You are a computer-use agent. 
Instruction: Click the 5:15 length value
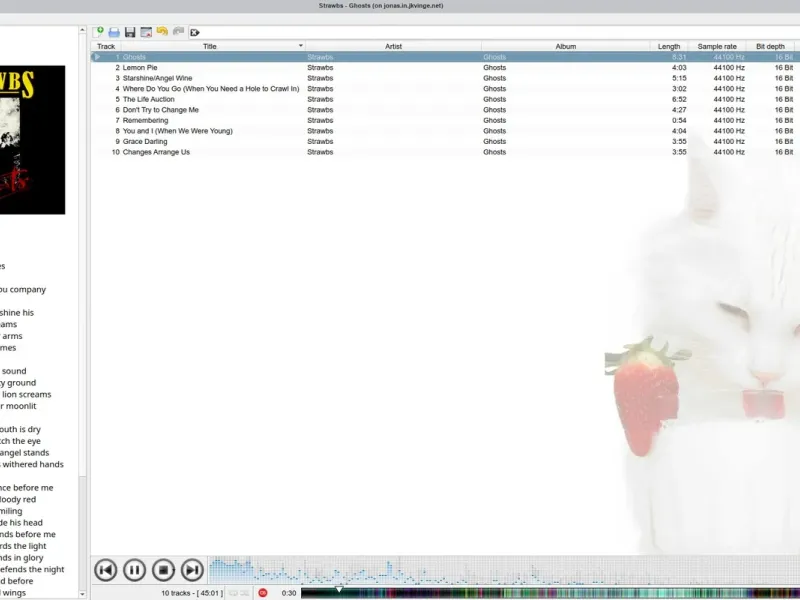pos(679,78)
